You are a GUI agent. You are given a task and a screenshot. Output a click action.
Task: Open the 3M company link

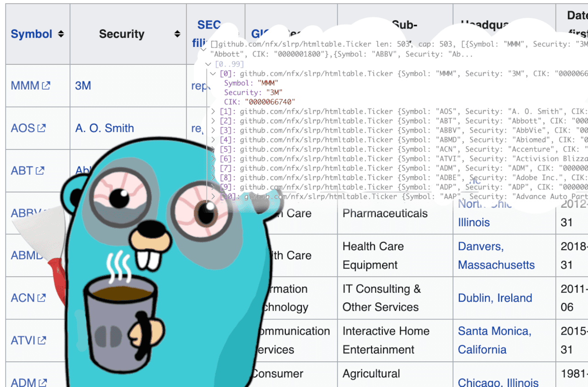[83, 85]
